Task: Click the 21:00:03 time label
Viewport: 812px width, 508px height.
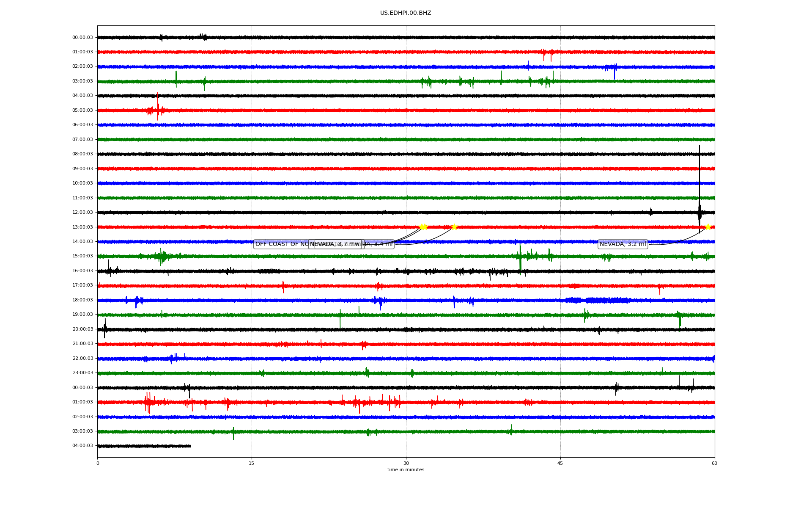Action: point(82,344)
